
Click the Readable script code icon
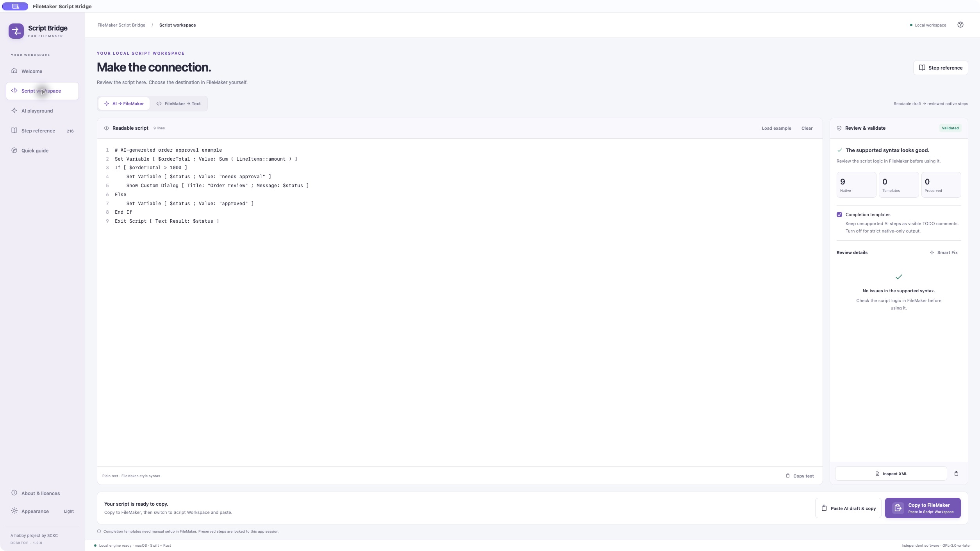click(106, 128)
